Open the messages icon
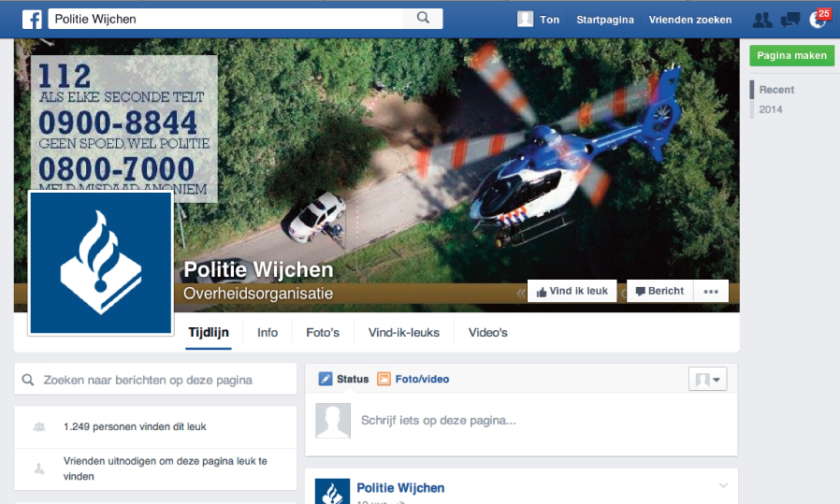The height and width of the screenshot is (504, 840). pos(790,20)
